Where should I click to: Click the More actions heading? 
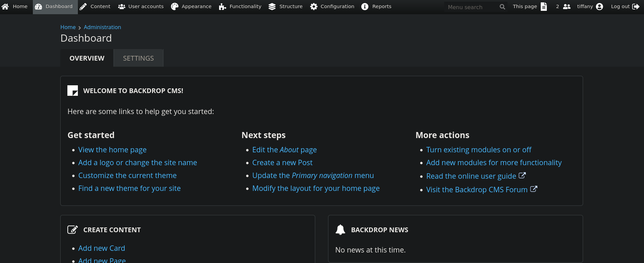pyautogui.click(x=442, y=135)
